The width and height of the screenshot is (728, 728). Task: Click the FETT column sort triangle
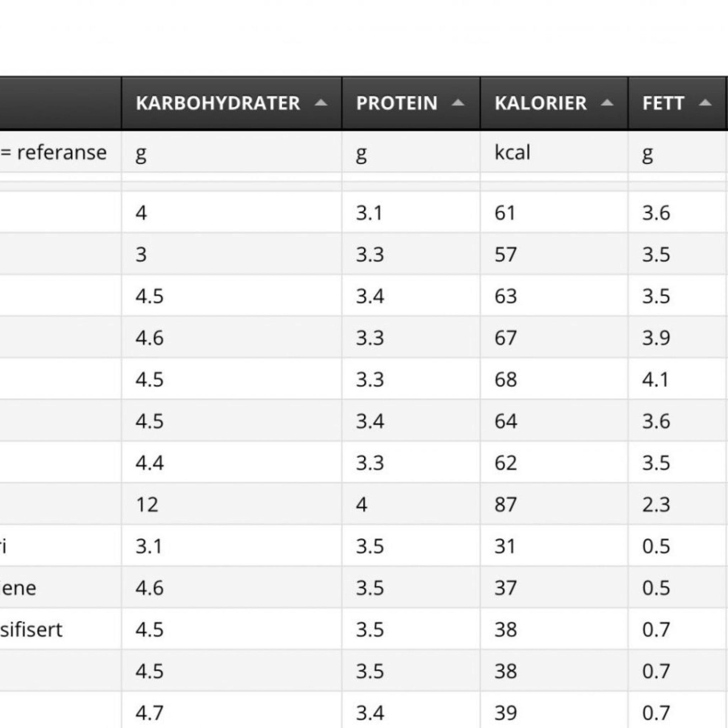[x=705, y=102]
